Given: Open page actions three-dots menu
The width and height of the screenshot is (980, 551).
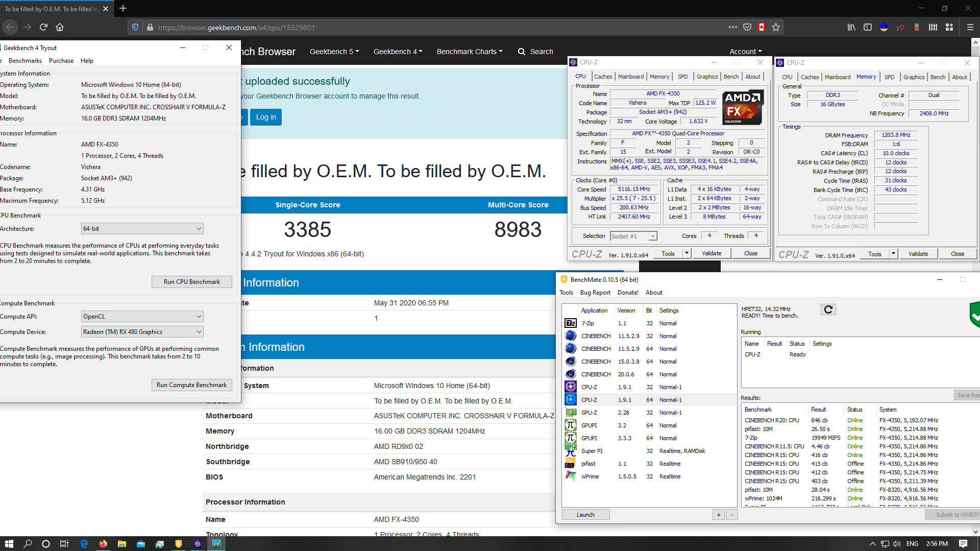Looking at the screenshot, I should (x=733, y=27).
